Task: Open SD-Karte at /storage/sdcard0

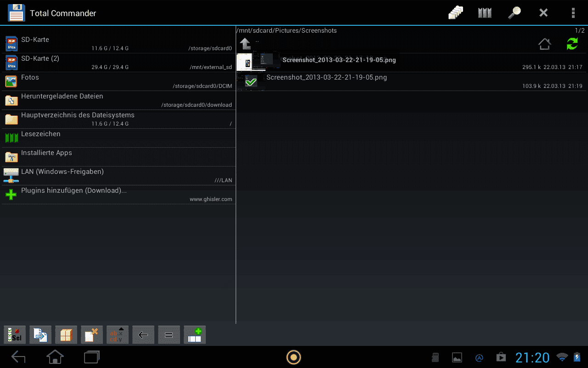Action: (x=119, y=44)
